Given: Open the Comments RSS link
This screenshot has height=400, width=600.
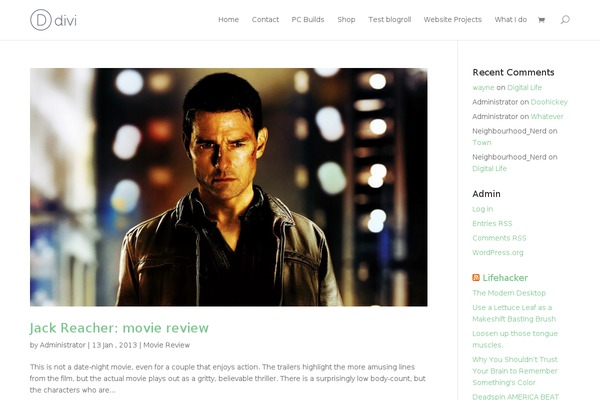Looking at the screenshot, I should pos(499,238).
